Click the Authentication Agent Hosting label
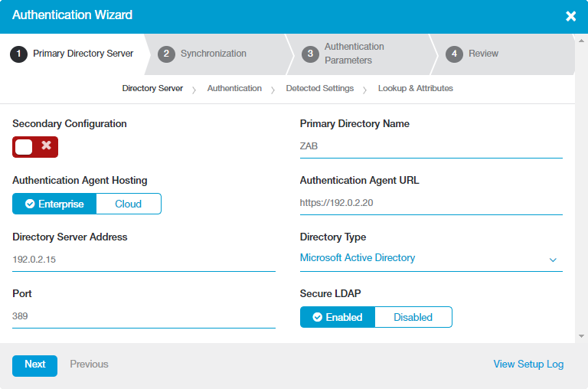 (x=80, y=181)
